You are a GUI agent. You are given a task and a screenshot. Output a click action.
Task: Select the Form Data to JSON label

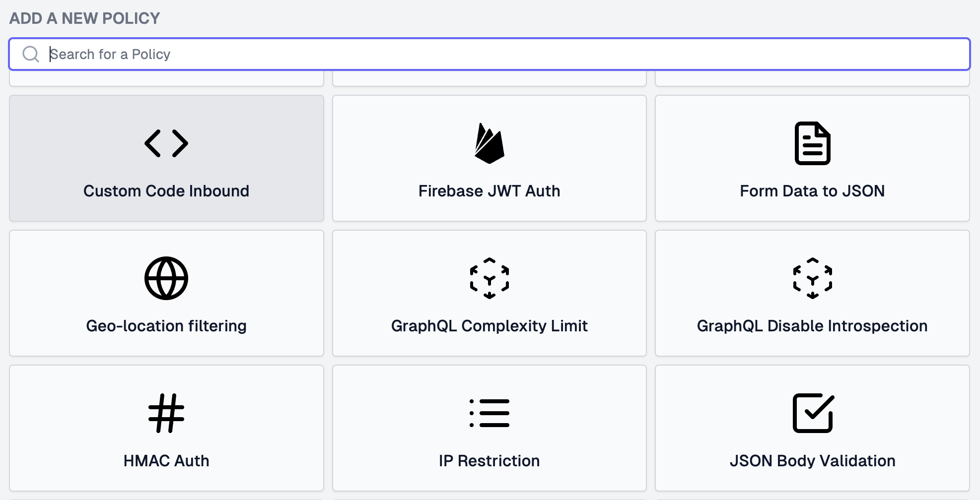pos(812,191)
